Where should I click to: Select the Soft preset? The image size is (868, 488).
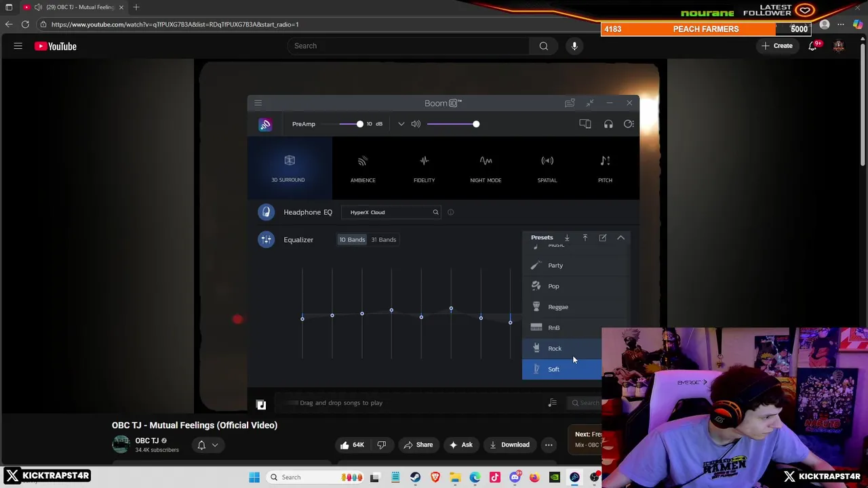tap(561, 369)
